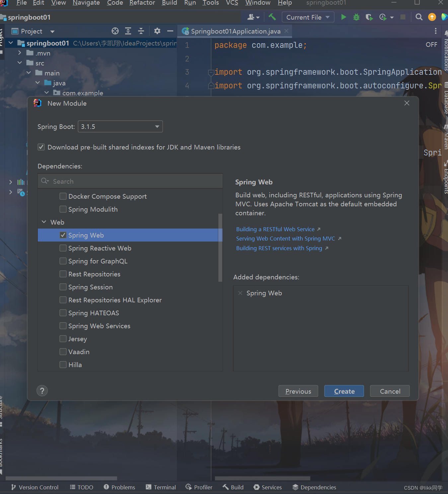Screen dimensions: 448x494
Task: Click the Stop square icon
Action: pos(403,17)
